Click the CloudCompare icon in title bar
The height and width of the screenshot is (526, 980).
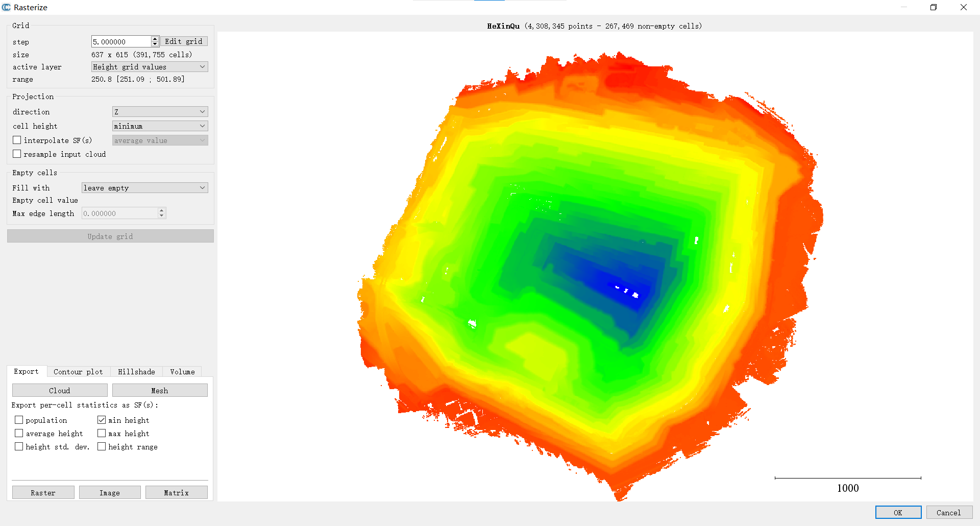tap(6, 7)
